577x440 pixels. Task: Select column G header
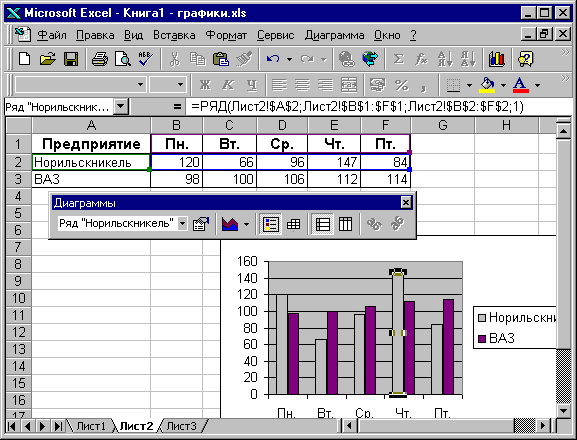443,125
